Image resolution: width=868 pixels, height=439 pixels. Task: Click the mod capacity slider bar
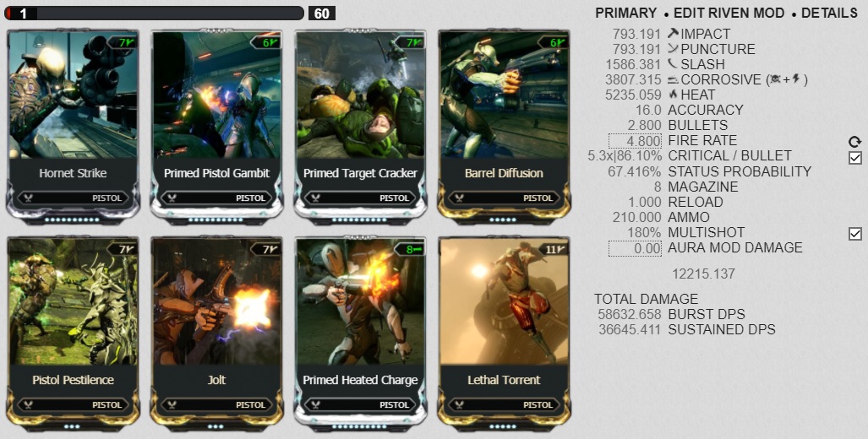pyautogui.click(x=154, y=13)
